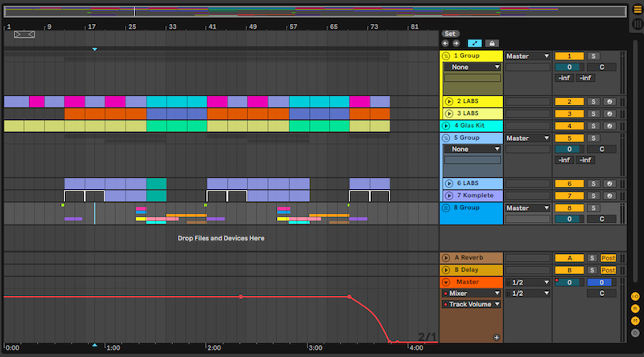
Task: Arm recording on 2 LABS track
Action: [609, 102]
